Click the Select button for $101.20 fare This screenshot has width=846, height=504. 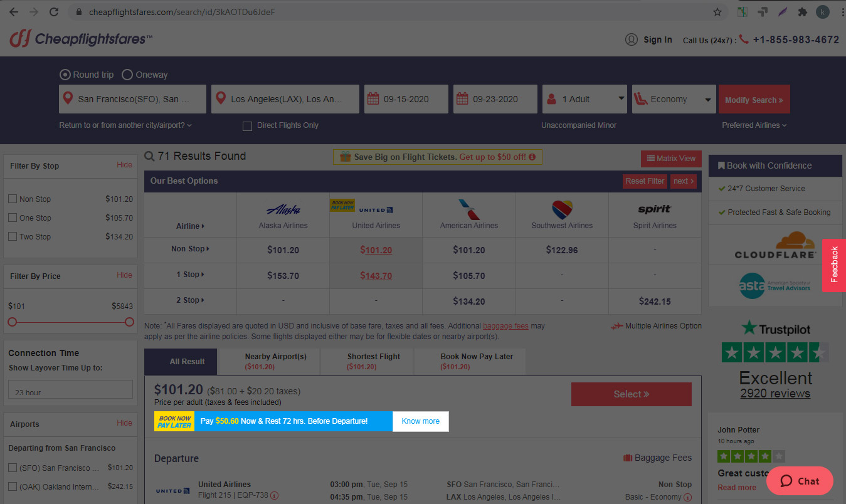[632, 394]
